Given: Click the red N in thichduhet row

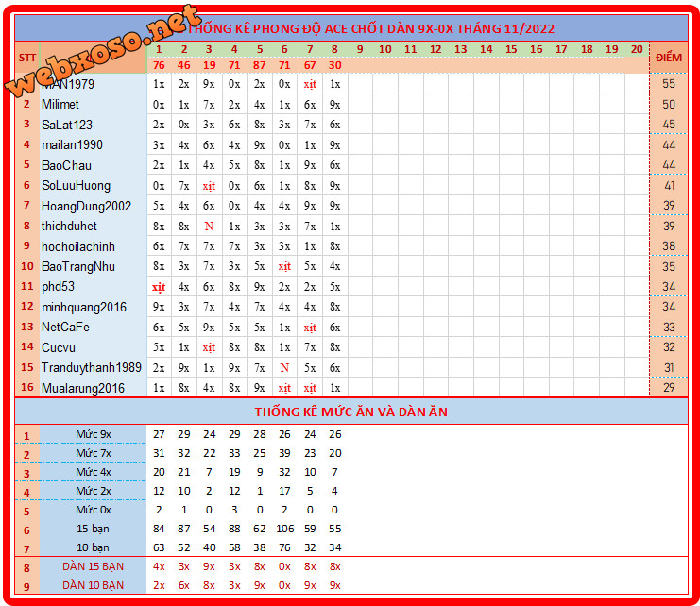Looking at the screenshot, I should point(209,227).
